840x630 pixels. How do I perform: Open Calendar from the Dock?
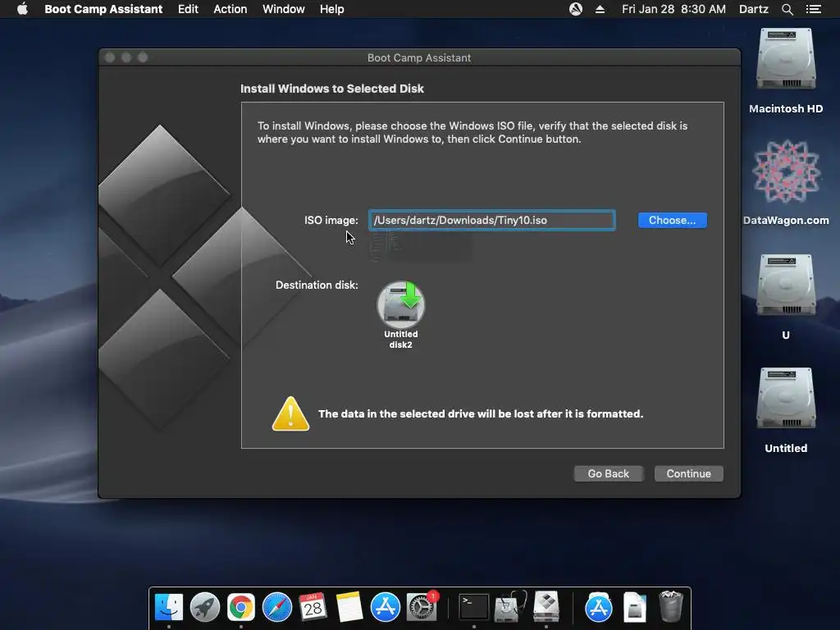[313, 607]
